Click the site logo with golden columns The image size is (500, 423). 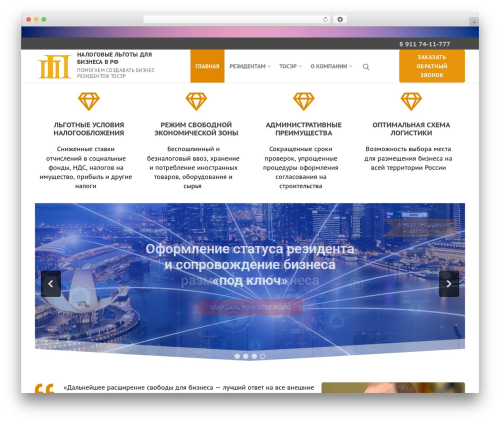[x=55, y=67]
